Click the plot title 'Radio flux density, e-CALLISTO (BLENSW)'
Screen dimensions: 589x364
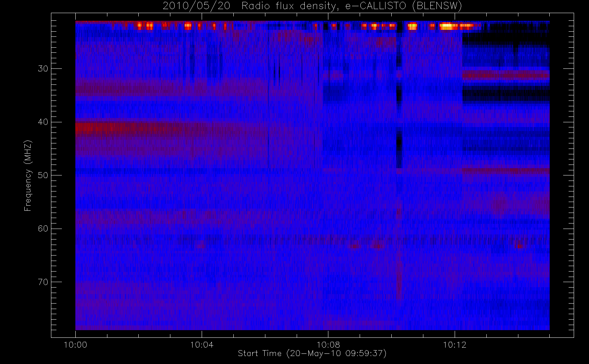coord(352,6)
